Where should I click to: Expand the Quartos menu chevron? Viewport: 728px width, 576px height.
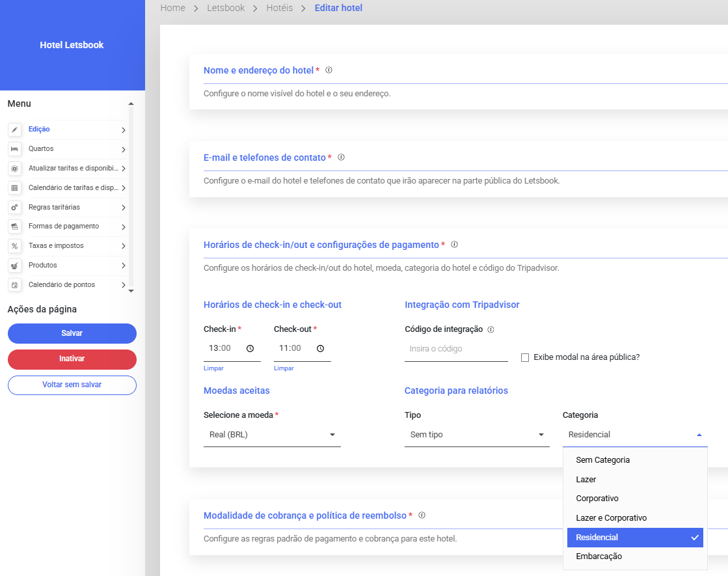click(x=124, y=150)
